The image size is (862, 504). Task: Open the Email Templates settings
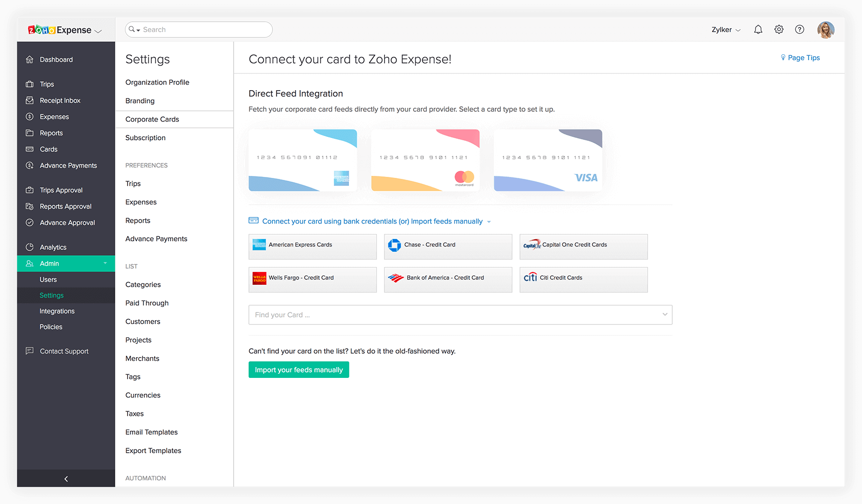pyautogui.click(x=151, y=432)
